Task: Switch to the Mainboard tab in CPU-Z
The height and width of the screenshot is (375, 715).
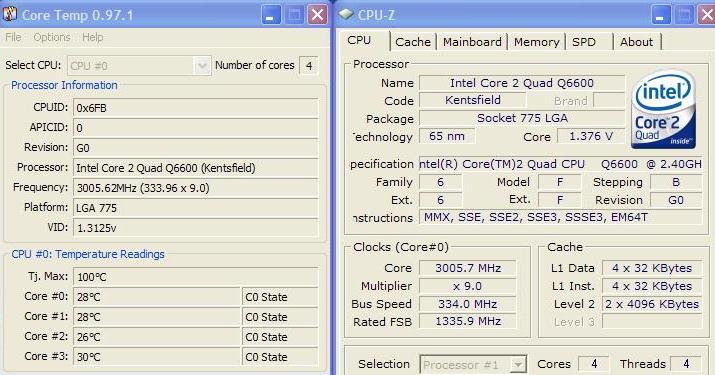Action: coord(472,42)
